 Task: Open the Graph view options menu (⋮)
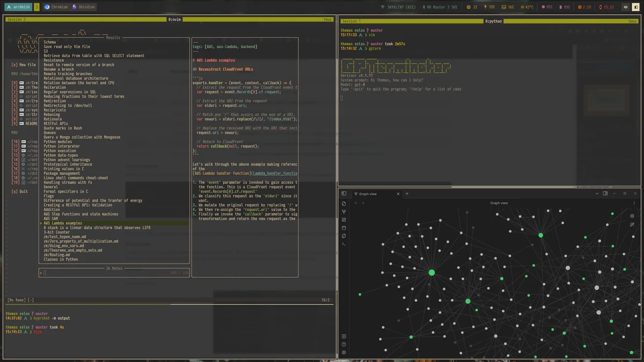click(x=634, y=203)
